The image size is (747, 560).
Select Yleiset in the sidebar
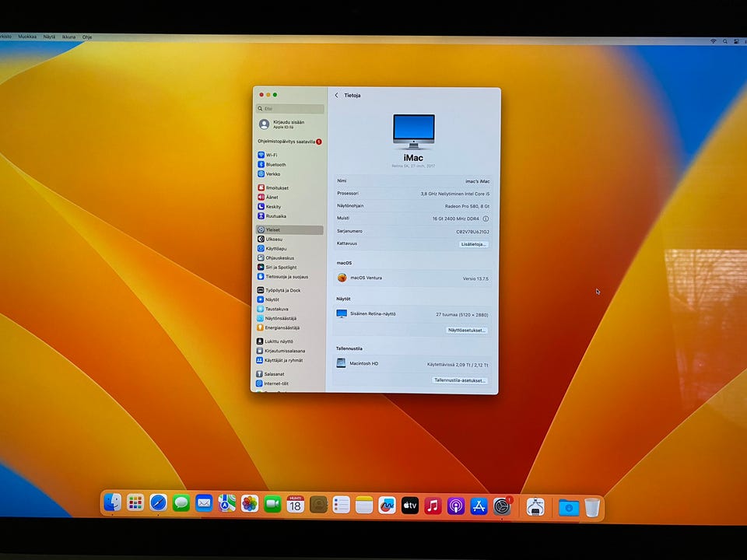tap(289, 230)
